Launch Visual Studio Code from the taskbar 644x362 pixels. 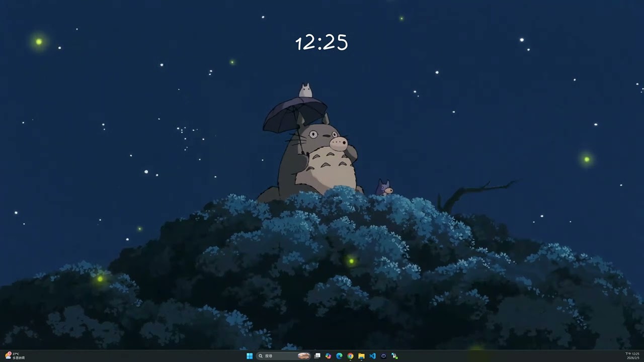pos(373,356)
